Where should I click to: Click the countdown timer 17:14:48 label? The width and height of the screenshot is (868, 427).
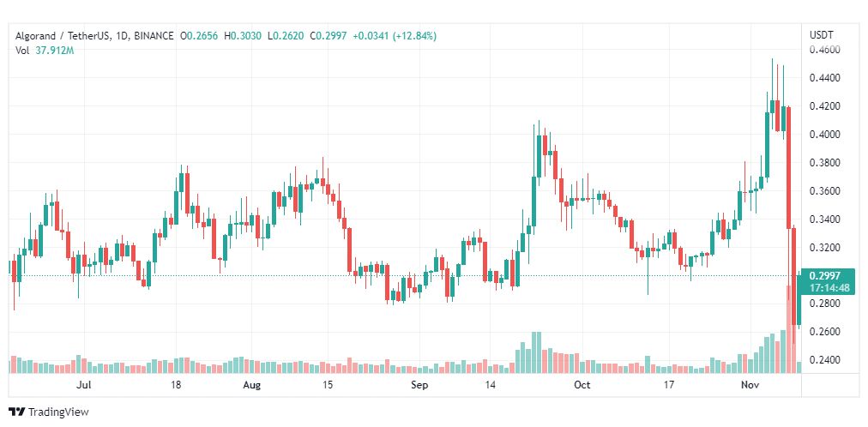pyautogui.click(x=829, y=288)
